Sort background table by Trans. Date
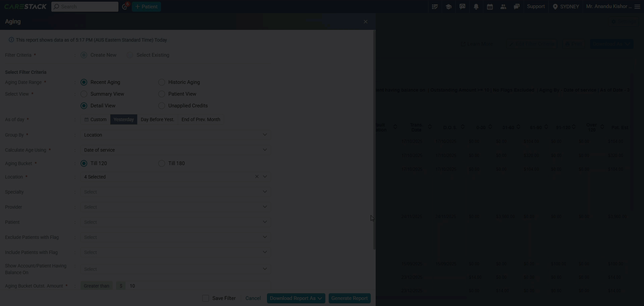Image resolution: width=644 pixels, height=306 pixels. (430, 127)
